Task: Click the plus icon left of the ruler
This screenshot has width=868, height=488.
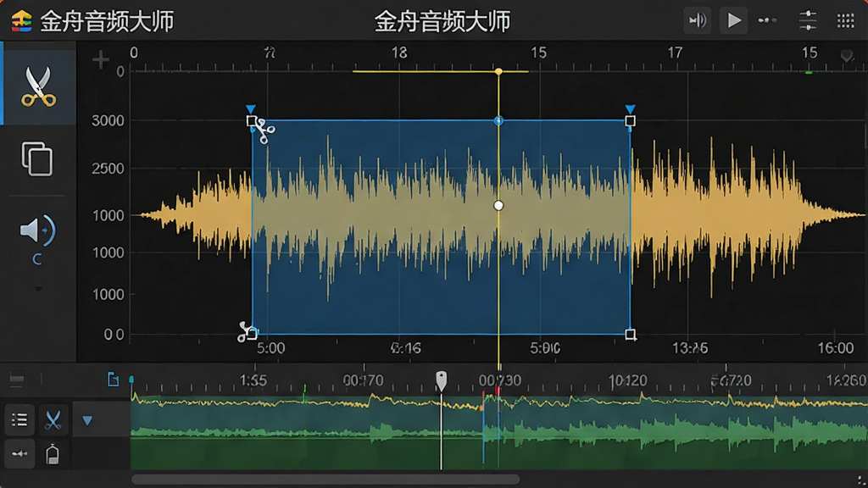Action: [101, 60]
